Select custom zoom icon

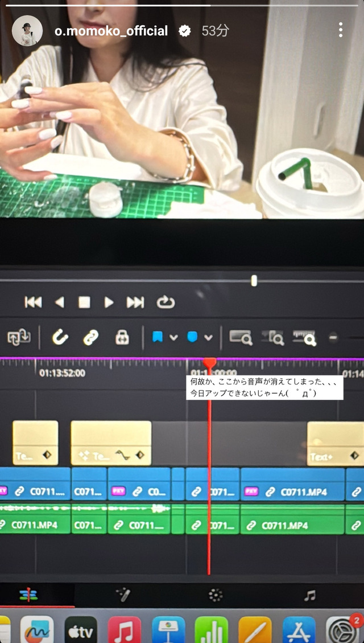pos(304,338)
